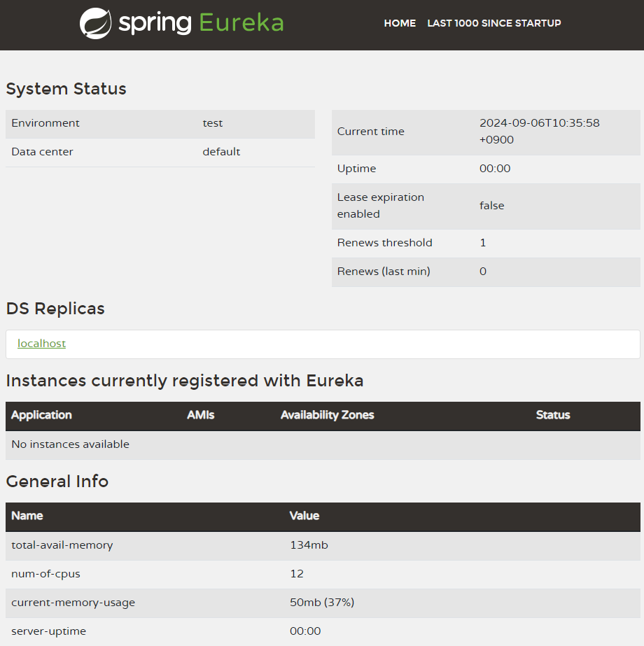Select the Lease expiration enabled label
644x646 pixels.
(x=381, y=206)
